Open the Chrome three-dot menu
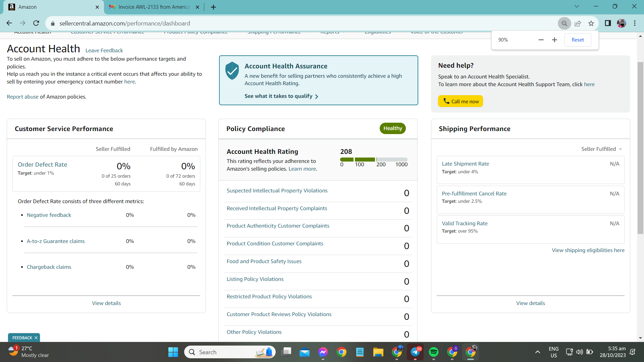 click(x=635, y=23)
